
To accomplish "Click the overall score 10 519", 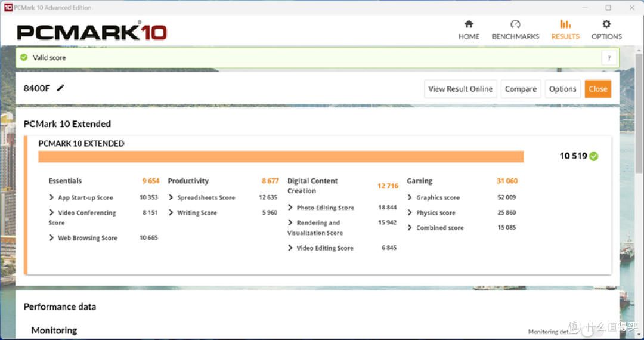I will (573, 156).
